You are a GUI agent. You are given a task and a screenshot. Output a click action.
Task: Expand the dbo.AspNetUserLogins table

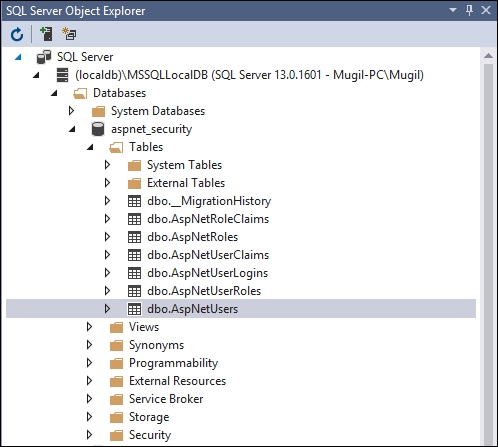click(107, 273)
